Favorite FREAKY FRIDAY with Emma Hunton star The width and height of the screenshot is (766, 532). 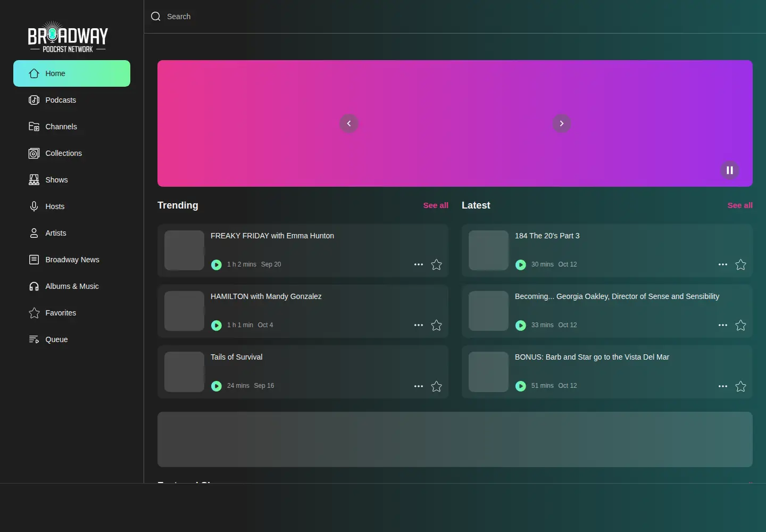pos(437,264)
